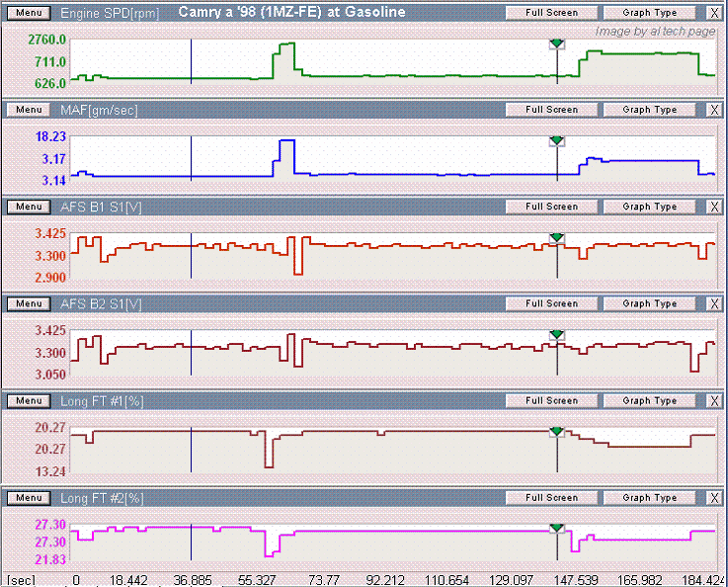Screen dimensions: 728x587
Task: Change Graph Type for Engine SPD
Action: 650,13
